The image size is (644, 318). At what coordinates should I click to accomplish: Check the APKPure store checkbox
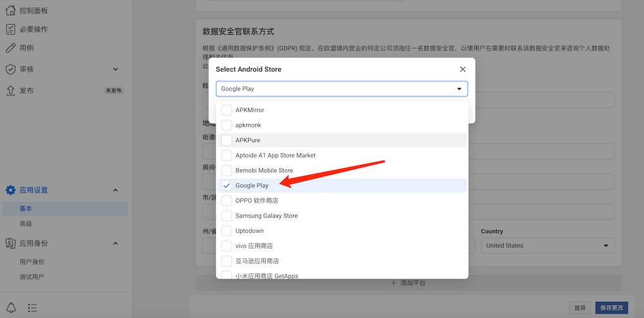[227, 140]
